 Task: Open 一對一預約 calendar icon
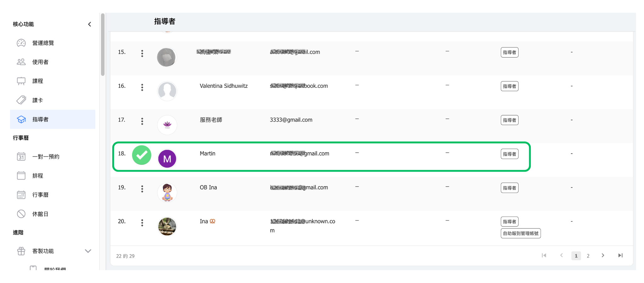click(x=21, y=157)
